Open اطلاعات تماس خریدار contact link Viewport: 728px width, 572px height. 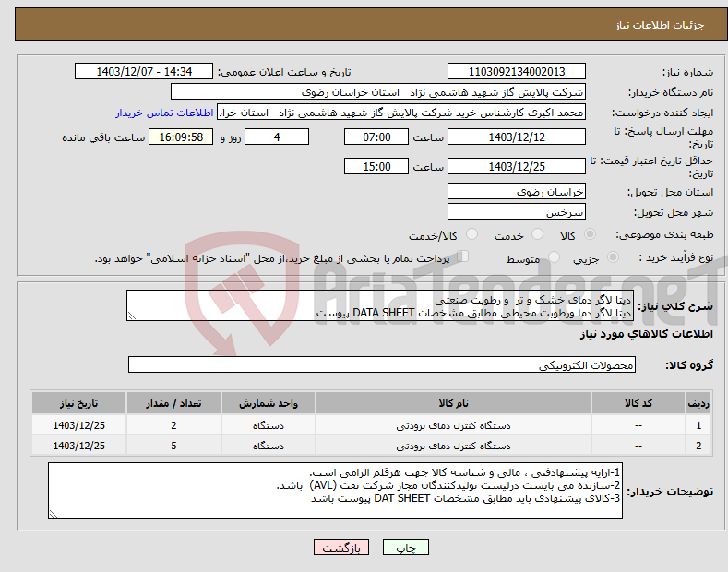(x=164, y=113)
